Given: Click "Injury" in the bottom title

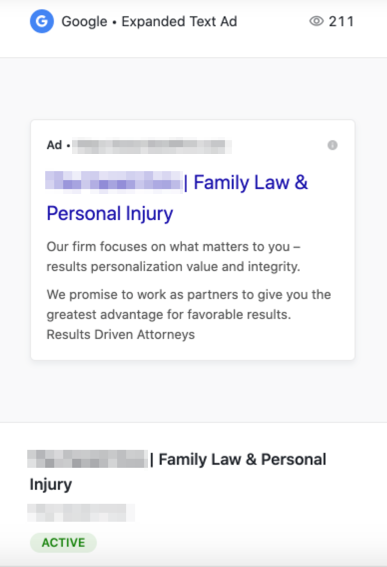Looking at the screenshot, I should point(51,485).
